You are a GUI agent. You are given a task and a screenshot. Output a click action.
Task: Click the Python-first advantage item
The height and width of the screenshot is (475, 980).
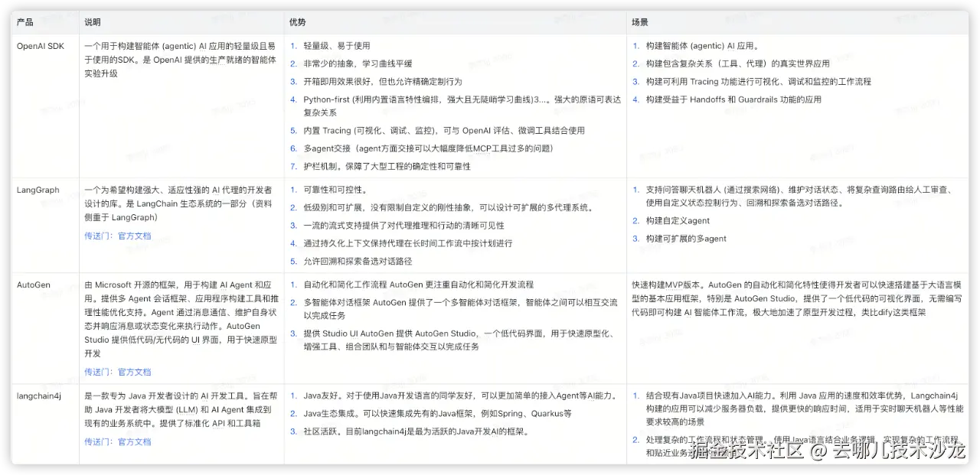tap(462, 106)
